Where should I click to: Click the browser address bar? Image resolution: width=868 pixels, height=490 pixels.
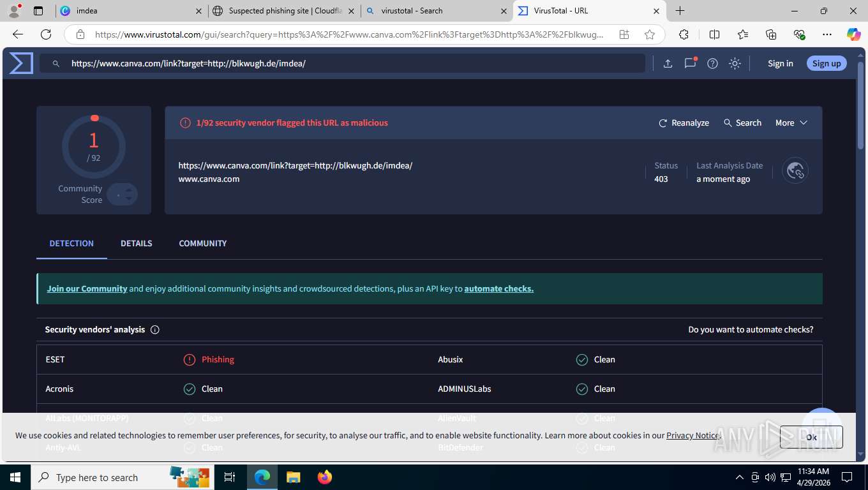[349, 34]
